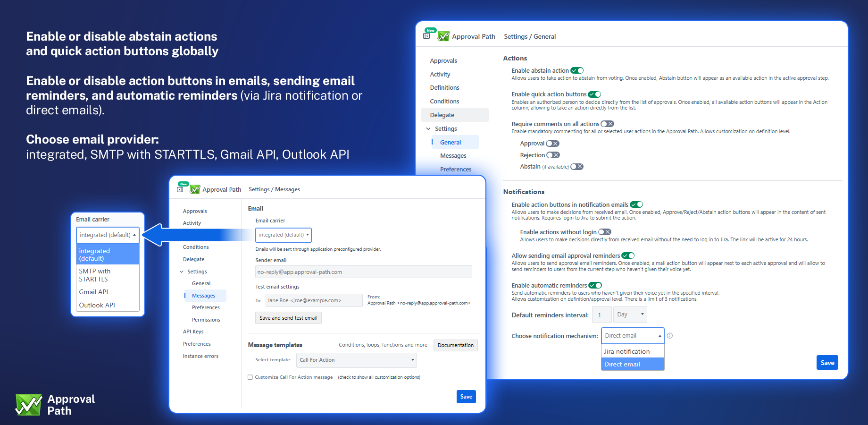Select Messages under Settings in General window
This screenshot has width=868, height=425.
click(x=453, y=155)
